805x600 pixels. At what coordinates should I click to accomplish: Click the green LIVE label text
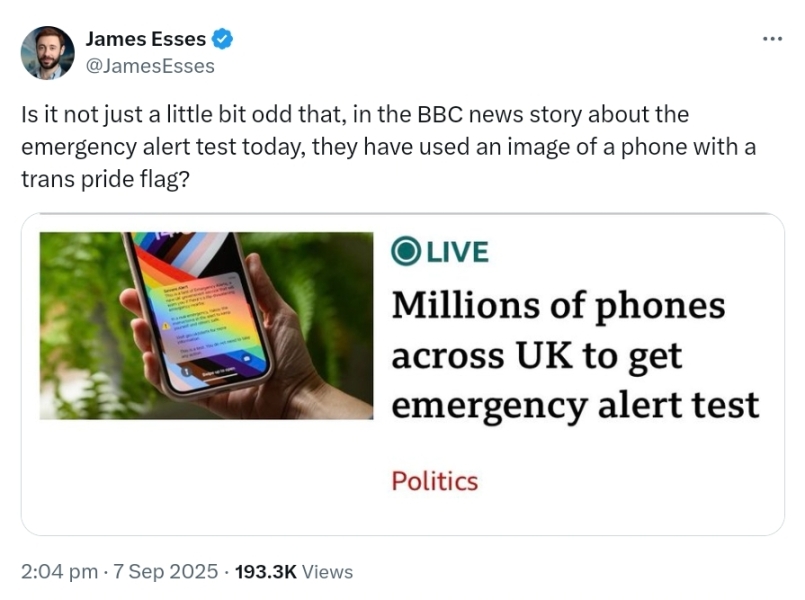458,252
